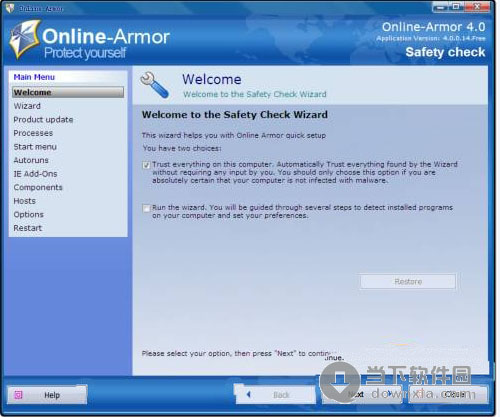The image size is (500, 417).
Task: Close the window with title bar X
Action: point(477,7)
